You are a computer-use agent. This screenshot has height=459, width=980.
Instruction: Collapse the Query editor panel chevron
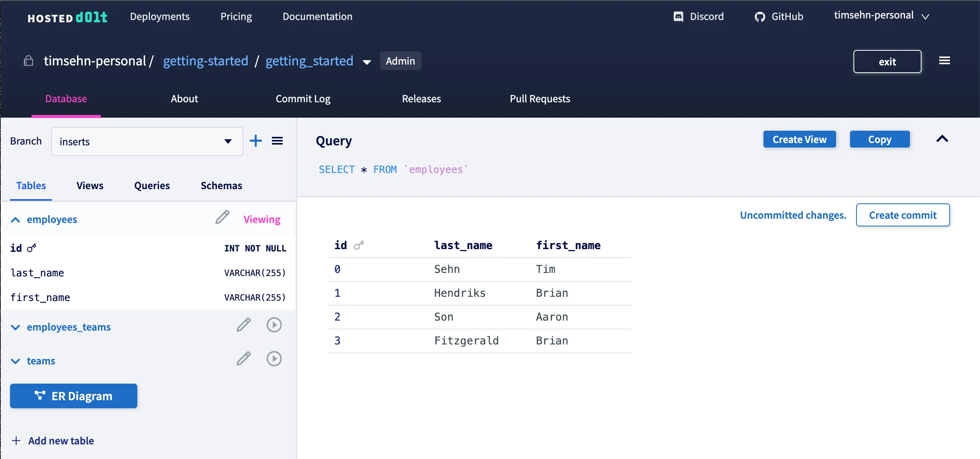coord(942,139)
